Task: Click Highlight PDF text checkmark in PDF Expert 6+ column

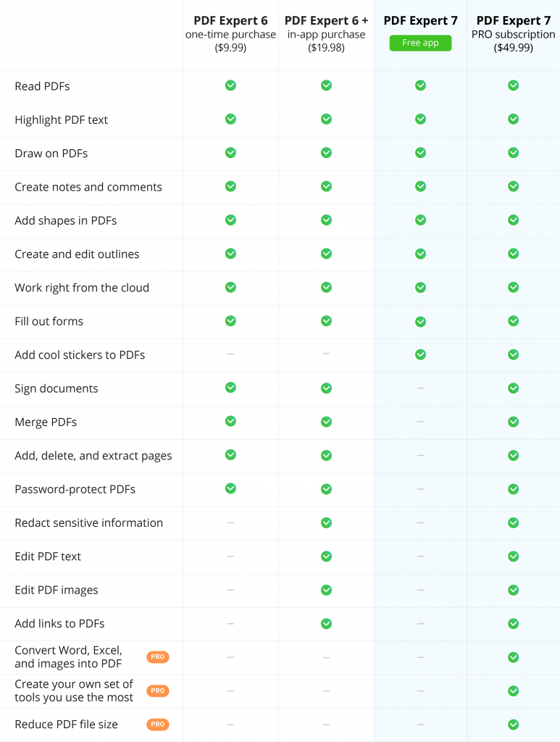Action: tap(326, 119)
